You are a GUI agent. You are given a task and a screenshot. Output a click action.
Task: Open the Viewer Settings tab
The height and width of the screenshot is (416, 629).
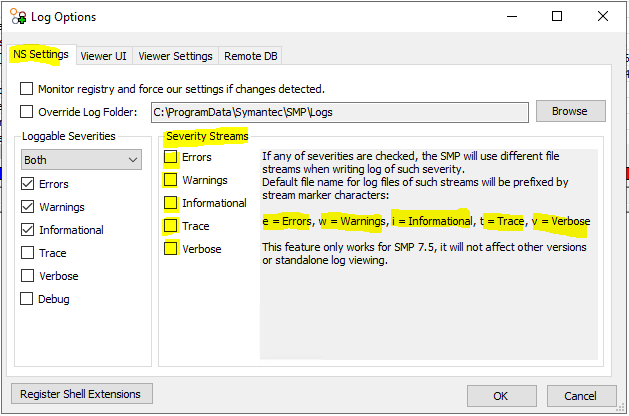(x=175, y=56)
